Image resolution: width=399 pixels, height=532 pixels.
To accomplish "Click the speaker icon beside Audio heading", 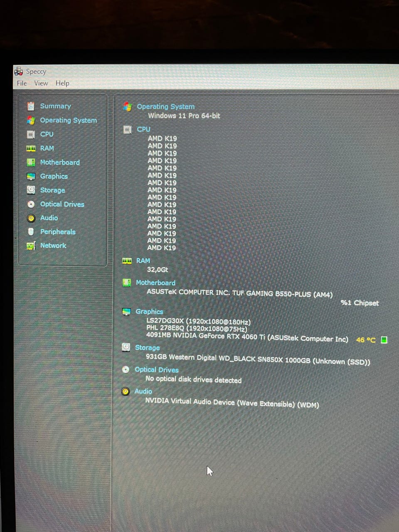I will click(x=125, y=392).
